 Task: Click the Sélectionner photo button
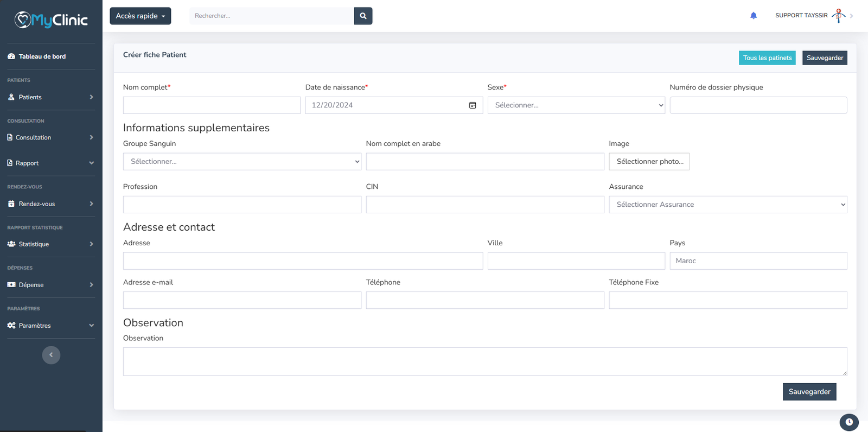tap(649, 162)
